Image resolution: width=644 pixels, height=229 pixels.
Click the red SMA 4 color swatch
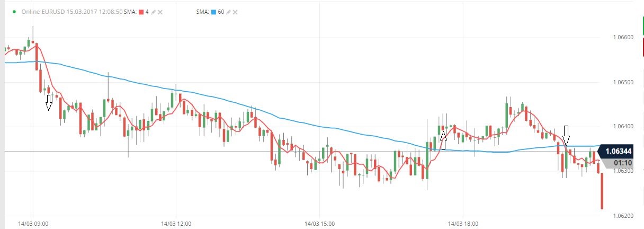click(141, 11)
